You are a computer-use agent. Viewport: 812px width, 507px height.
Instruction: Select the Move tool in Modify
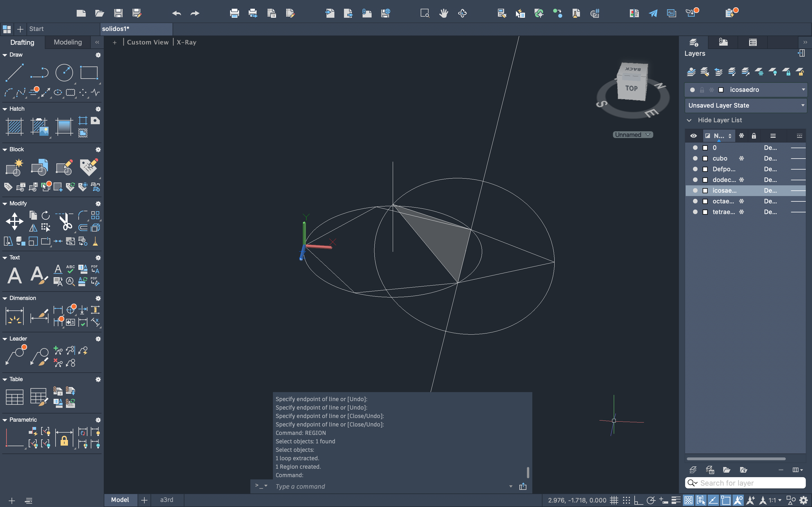click(x=14, y=221)
